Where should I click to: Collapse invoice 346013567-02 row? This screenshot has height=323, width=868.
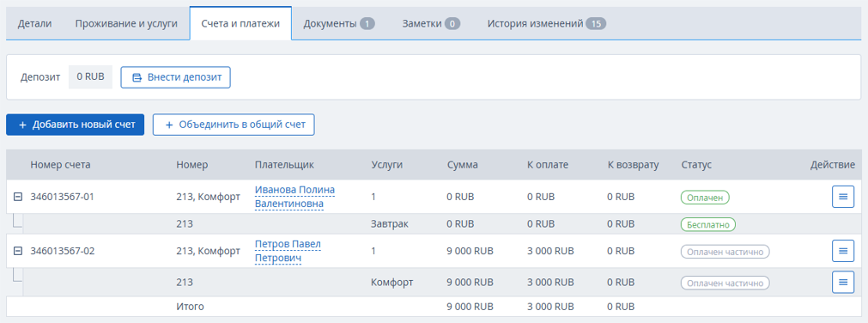(x=18, y=251)
